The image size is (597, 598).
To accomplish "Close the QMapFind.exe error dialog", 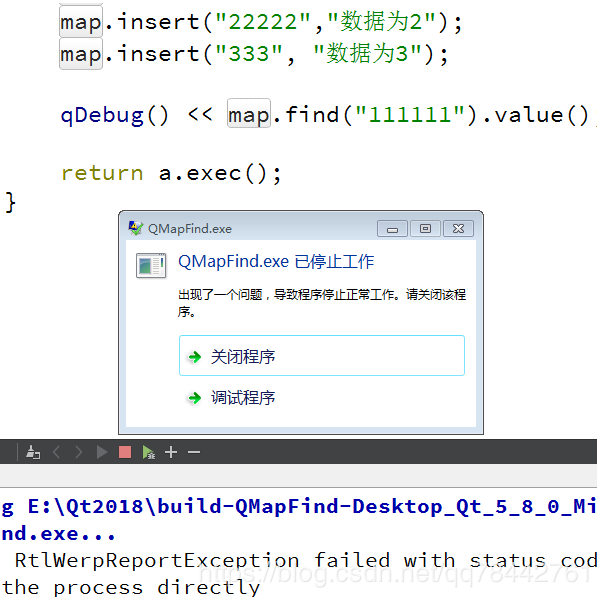I will (x=458, y=228).
